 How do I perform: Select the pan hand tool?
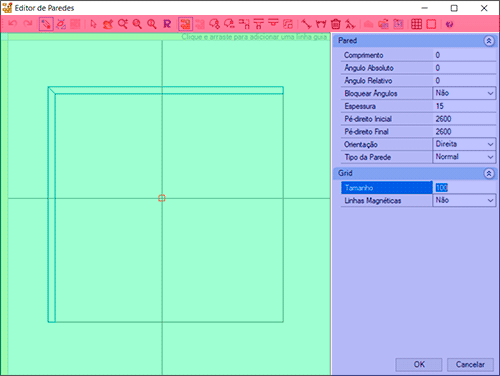point(108,24)
